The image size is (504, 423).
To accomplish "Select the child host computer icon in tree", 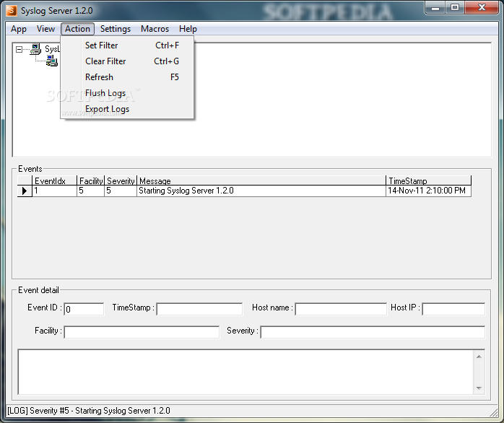I will click(52, 61).
